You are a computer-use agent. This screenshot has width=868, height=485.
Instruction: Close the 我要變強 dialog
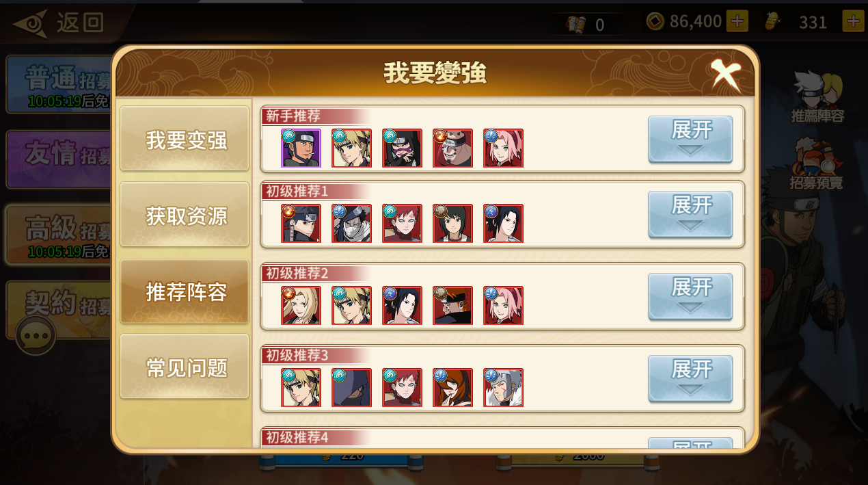coord(725,74)
